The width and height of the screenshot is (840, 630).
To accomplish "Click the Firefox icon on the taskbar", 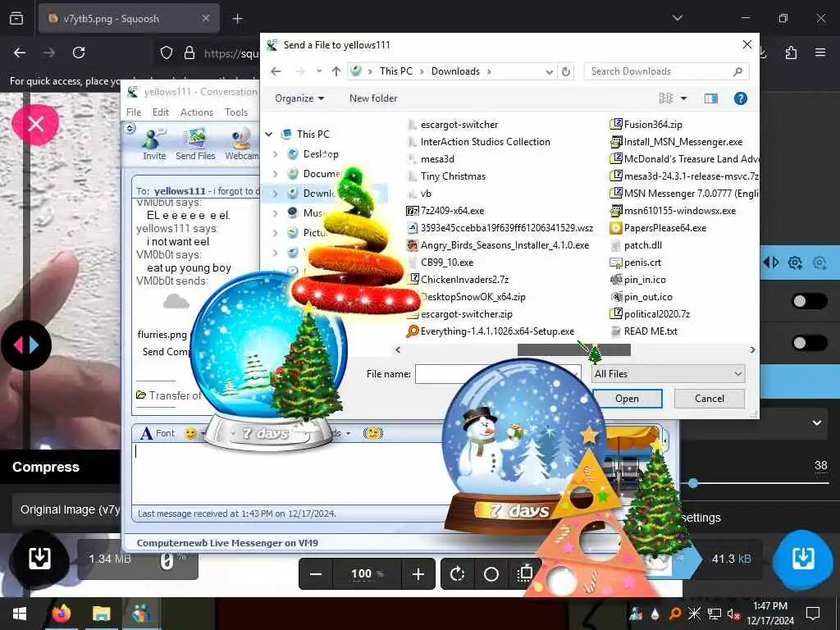I will pos(62,614).
